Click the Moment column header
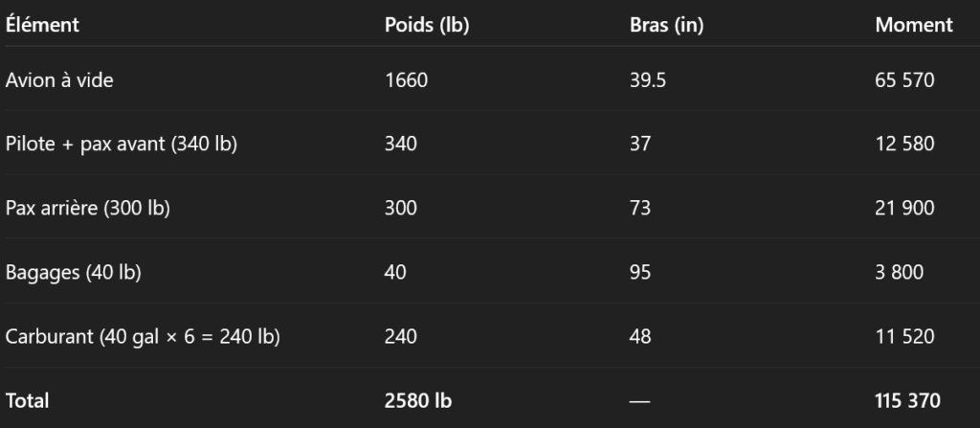Viewport: 980px width, 428px height. tap(914, 26)
